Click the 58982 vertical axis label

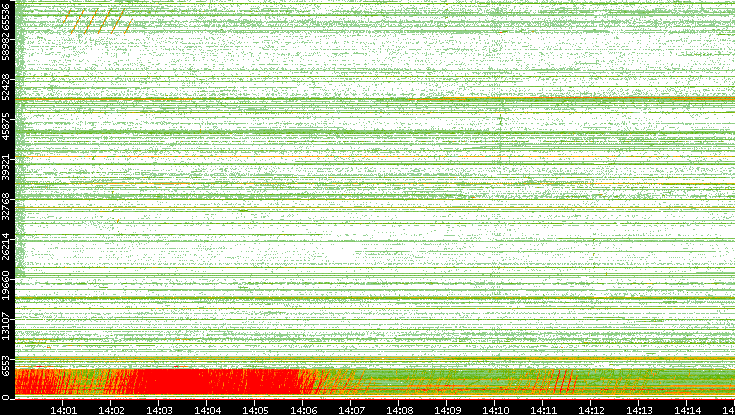tap(6, 48)
